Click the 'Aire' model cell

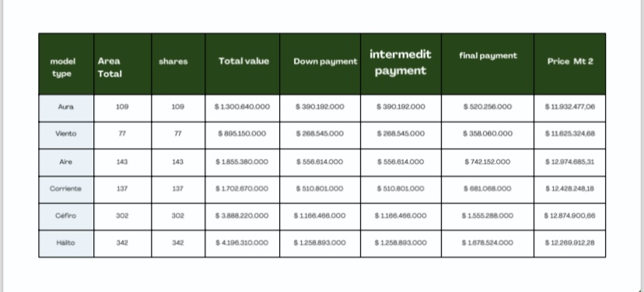pyautogui.click(x=66, y=163)
